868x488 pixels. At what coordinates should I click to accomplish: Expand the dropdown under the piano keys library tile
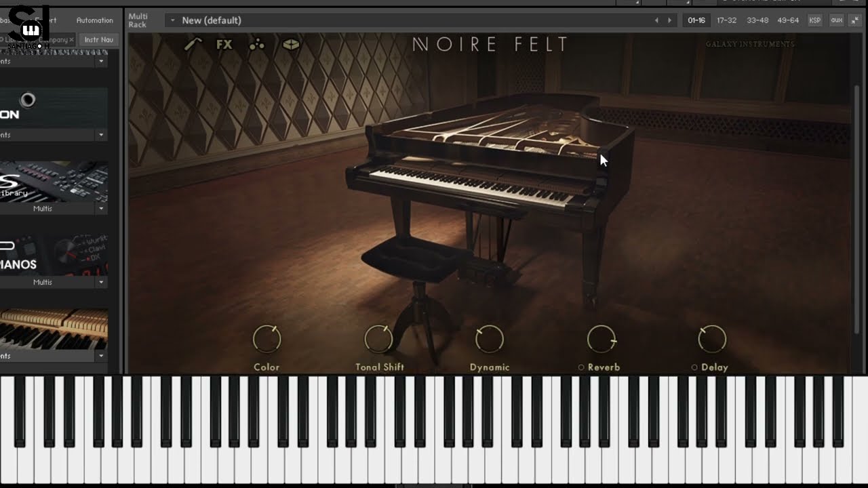click(101, 356)
